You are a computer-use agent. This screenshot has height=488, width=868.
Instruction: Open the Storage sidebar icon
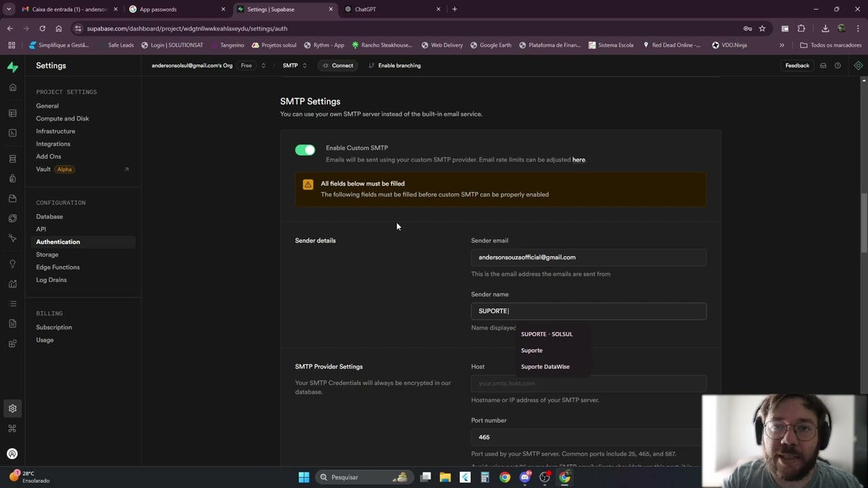pos(12,199)
